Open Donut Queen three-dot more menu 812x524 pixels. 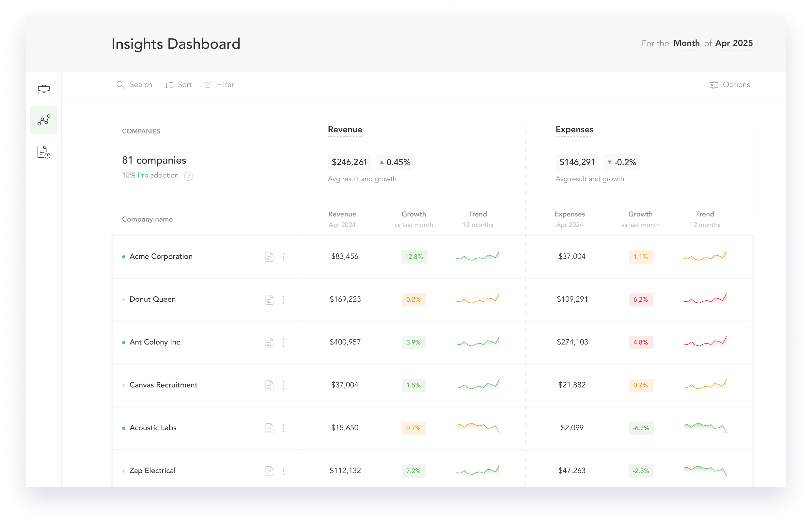click(283, 299)
